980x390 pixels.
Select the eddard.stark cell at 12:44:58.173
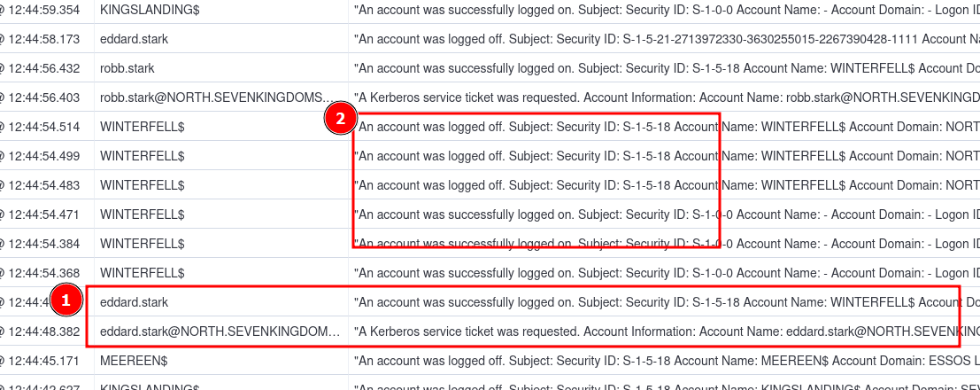pyautogui.click(x=134, y=39)
